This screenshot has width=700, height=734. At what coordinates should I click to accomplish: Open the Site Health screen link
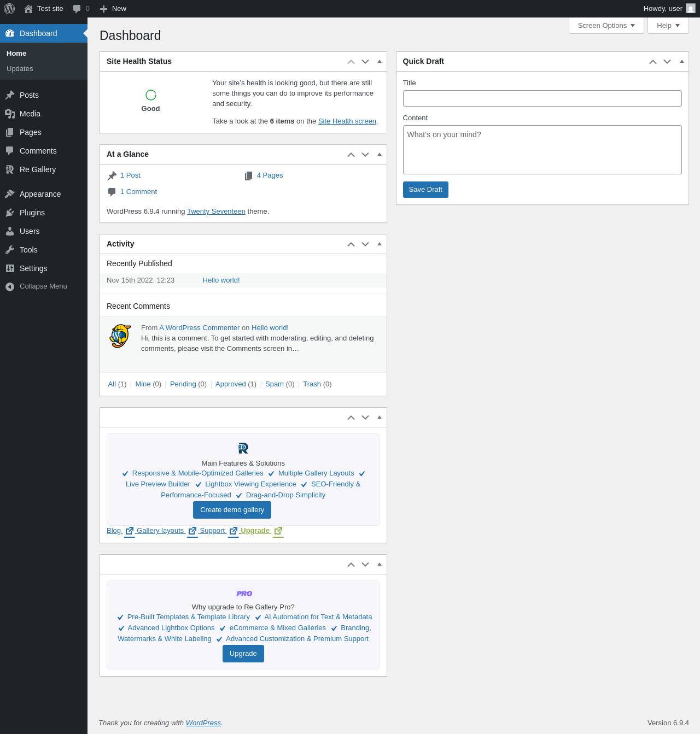tap(347, 121)
